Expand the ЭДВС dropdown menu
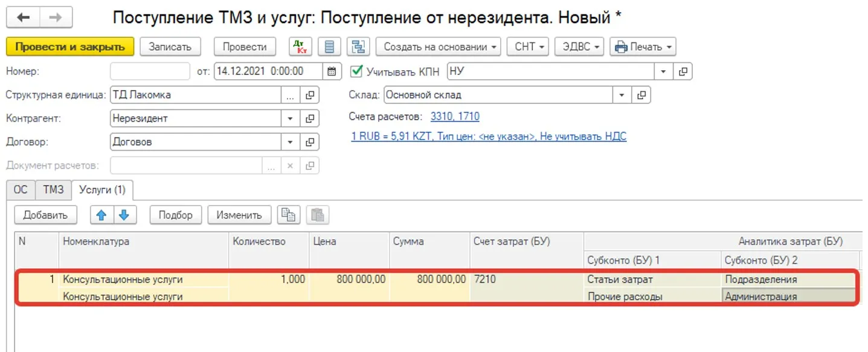The height and width of the screenshot is (352, 868). click(579, 47)
